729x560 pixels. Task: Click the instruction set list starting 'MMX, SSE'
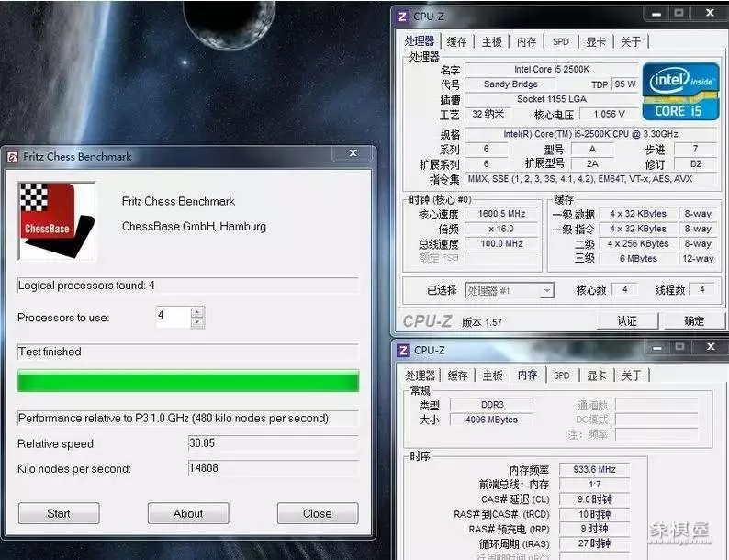[591, 179]
